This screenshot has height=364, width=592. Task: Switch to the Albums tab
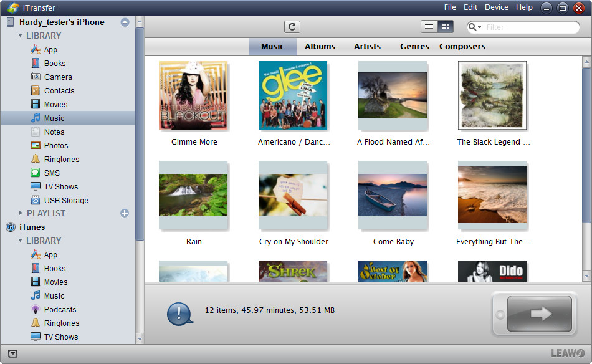320,47
